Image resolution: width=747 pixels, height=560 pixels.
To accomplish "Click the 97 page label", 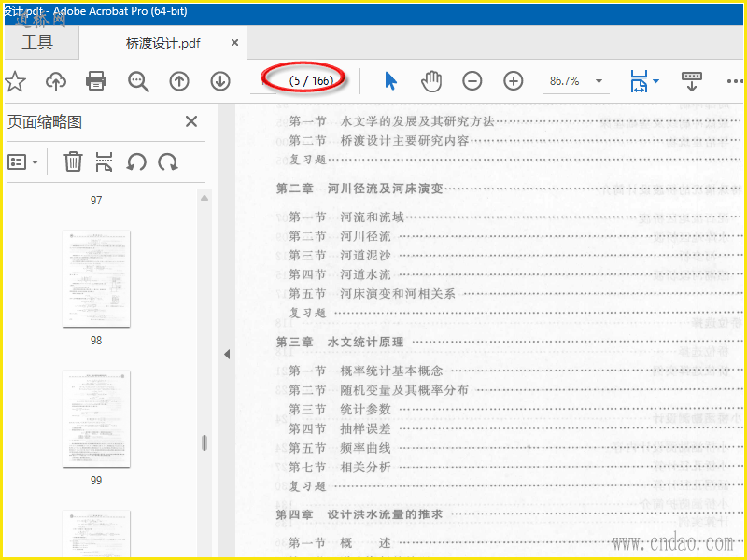I will 96,201.
